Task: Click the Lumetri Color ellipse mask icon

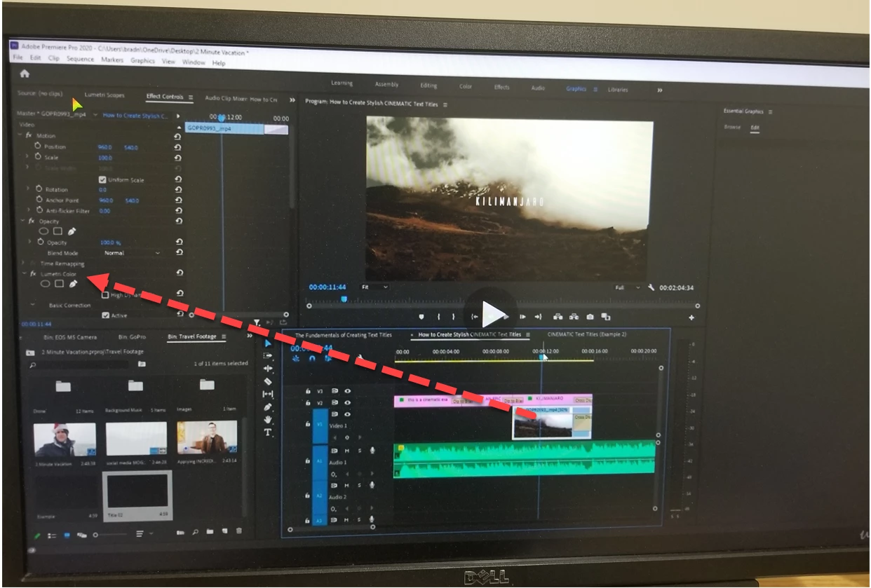Action: [45, 284]
